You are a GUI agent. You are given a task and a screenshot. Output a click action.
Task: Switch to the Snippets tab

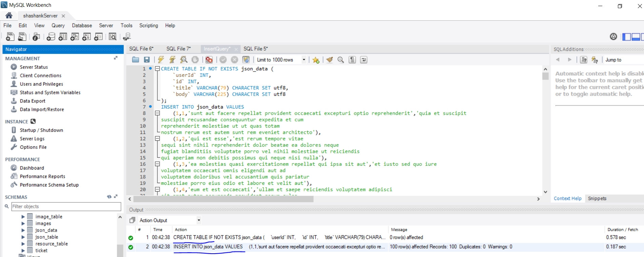(x=597, y=198)
